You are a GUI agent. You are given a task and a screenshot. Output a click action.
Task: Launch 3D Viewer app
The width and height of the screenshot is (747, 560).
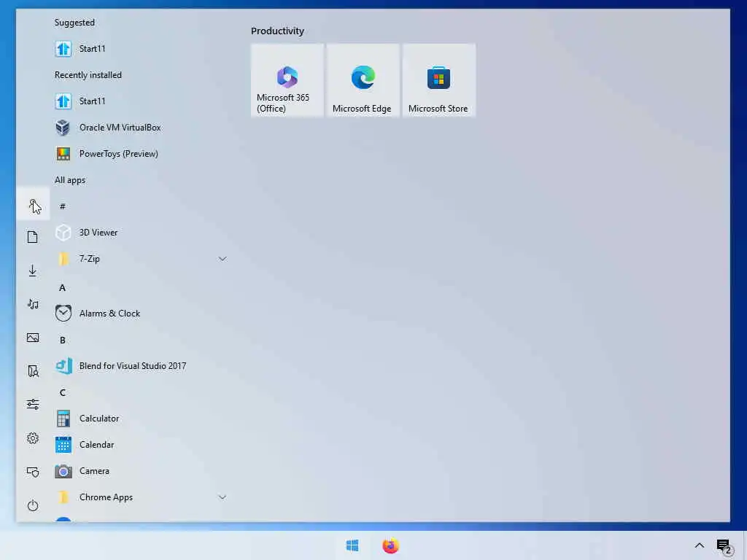[x=142, y=233]
